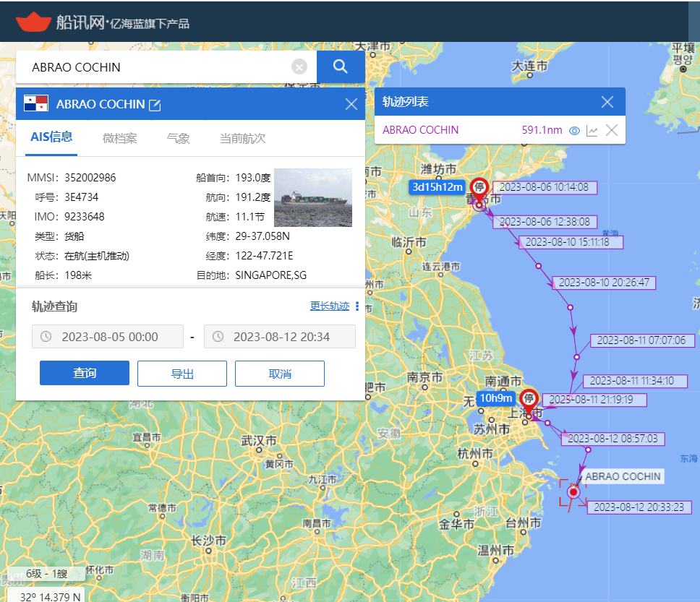700x602 pixels.
Task: Click the 导出 export button
Action: pyautogui.click(x=182, y=374)
